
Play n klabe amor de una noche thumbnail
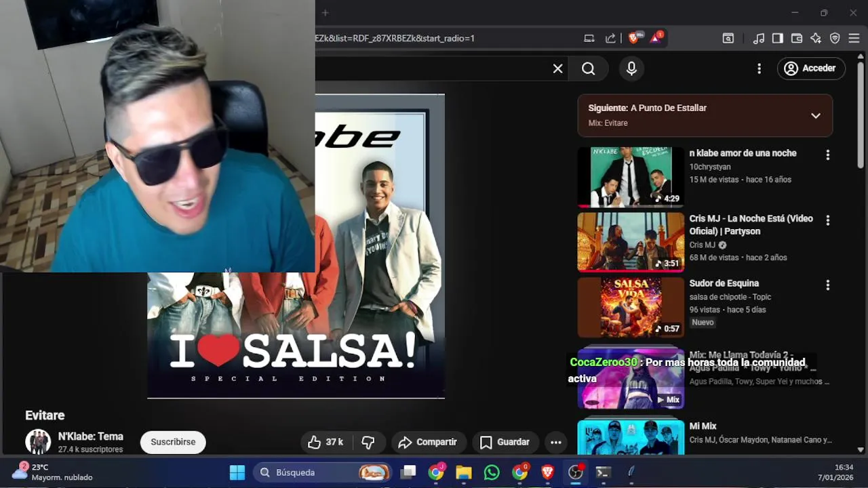631,177
